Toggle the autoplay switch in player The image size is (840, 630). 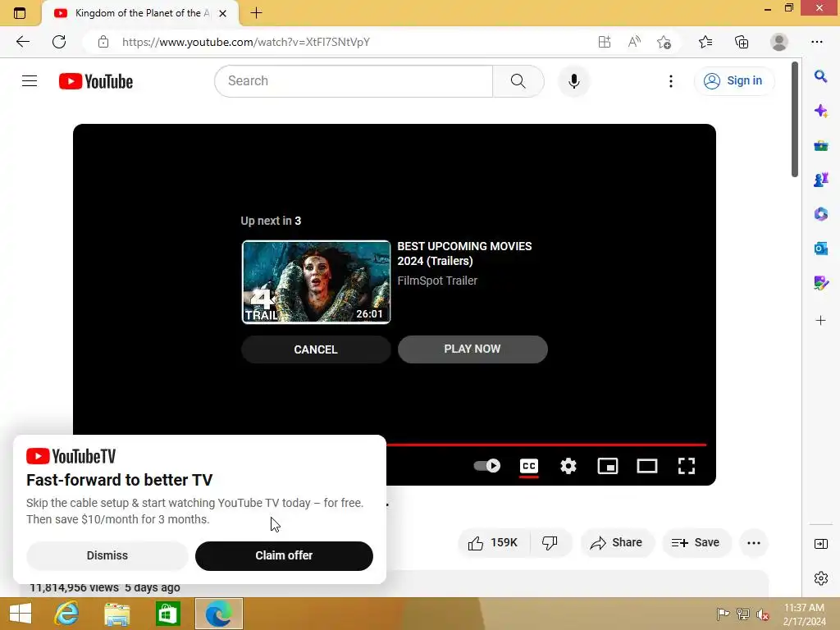487,466
